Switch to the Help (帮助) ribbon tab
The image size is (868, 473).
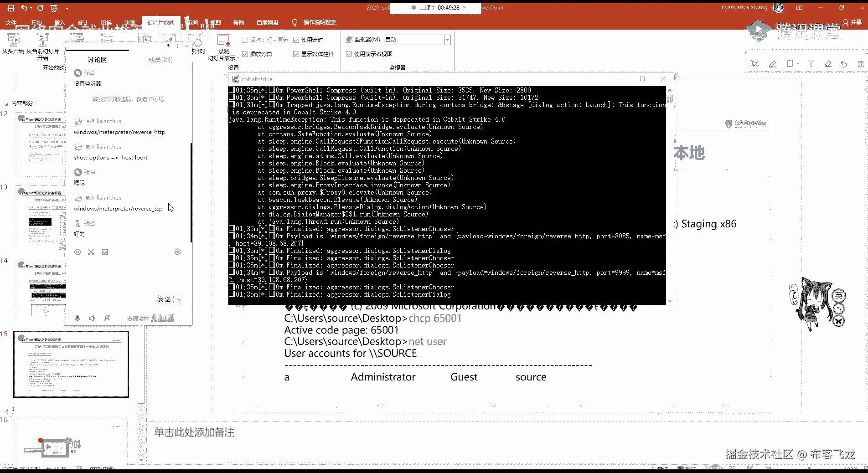tap(239, 22)
